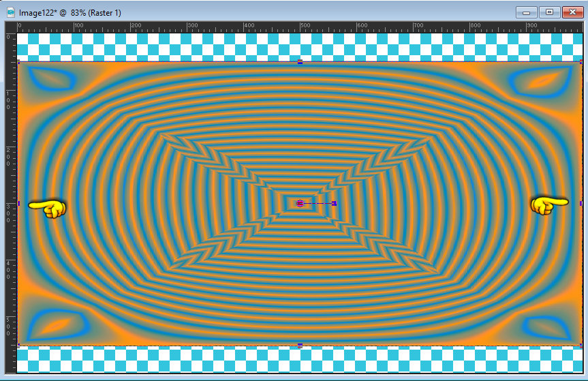Minimize the Image122 document window
The image size is (588, 381).
(x=527, y=12)
